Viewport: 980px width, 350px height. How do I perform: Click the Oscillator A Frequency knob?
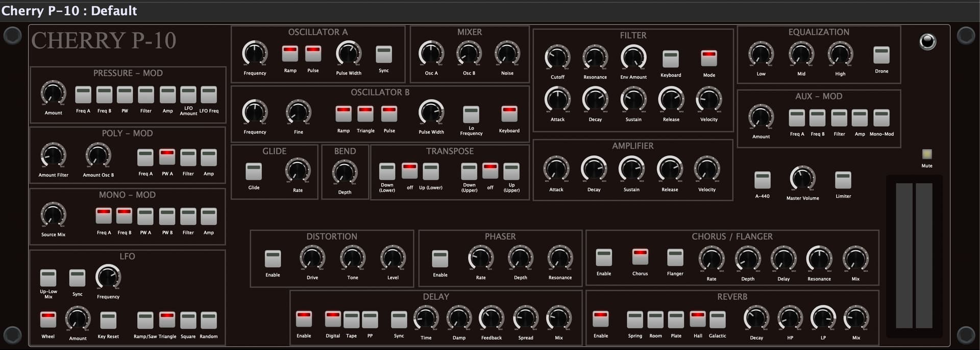pyautogui.click(x=255, y=53)
